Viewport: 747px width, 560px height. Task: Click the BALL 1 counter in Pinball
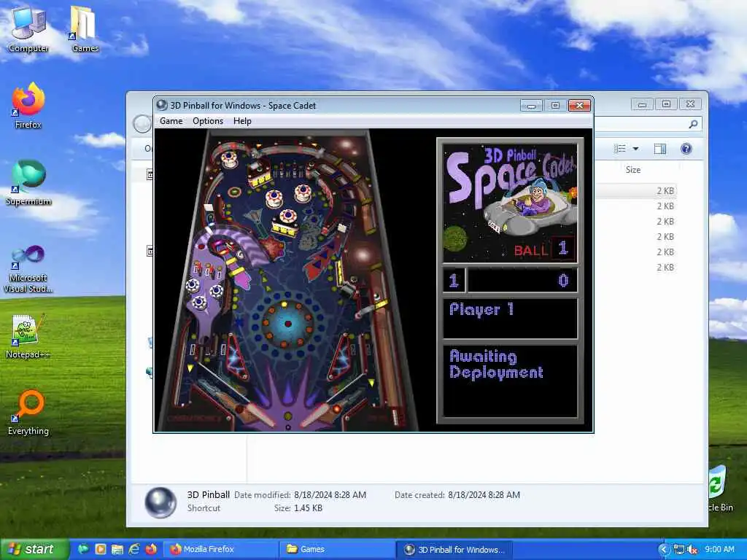click(544, 249)
